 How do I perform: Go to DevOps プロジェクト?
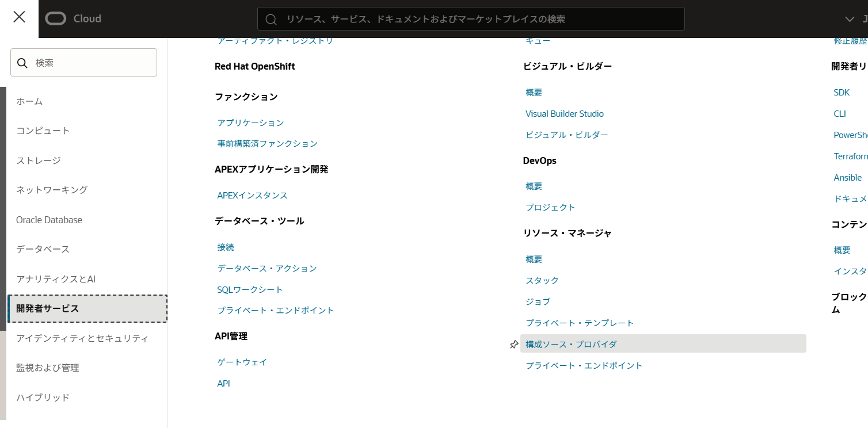coord(550,208)
